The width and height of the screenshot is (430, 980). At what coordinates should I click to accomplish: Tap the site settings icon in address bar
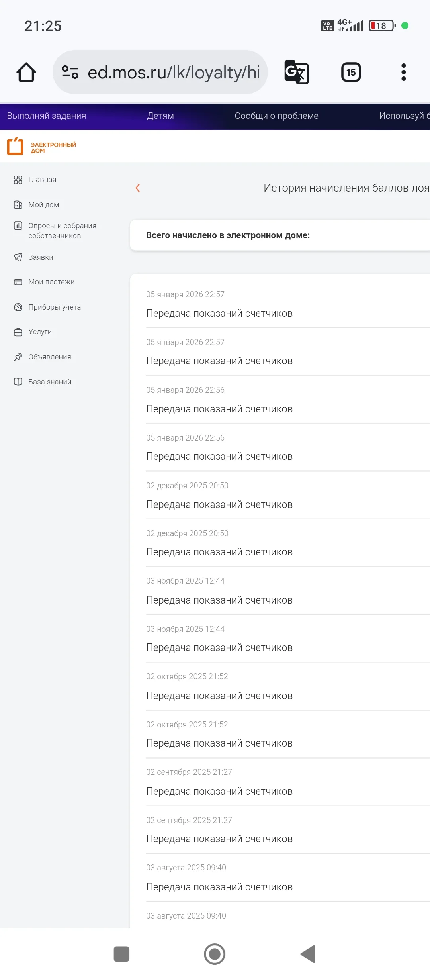70,72
